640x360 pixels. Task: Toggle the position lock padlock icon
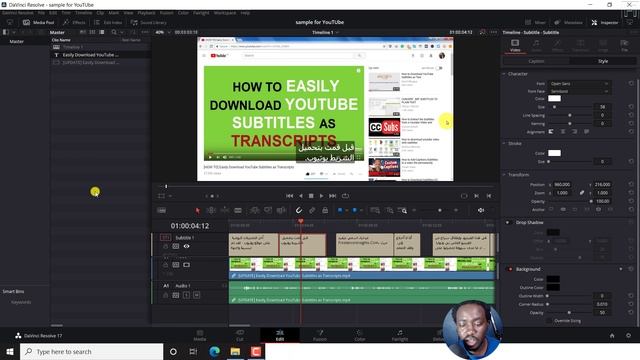(325, 210)
